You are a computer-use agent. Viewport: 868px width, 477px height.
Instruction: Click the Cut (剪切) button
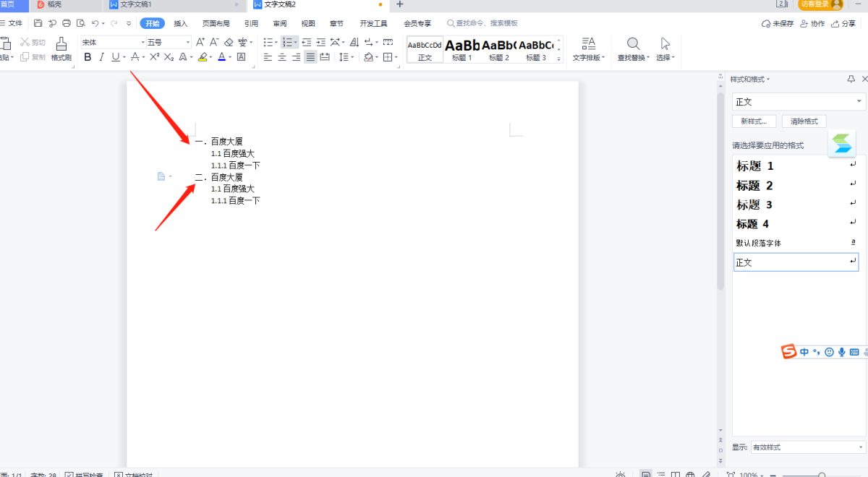coord(33,42)
